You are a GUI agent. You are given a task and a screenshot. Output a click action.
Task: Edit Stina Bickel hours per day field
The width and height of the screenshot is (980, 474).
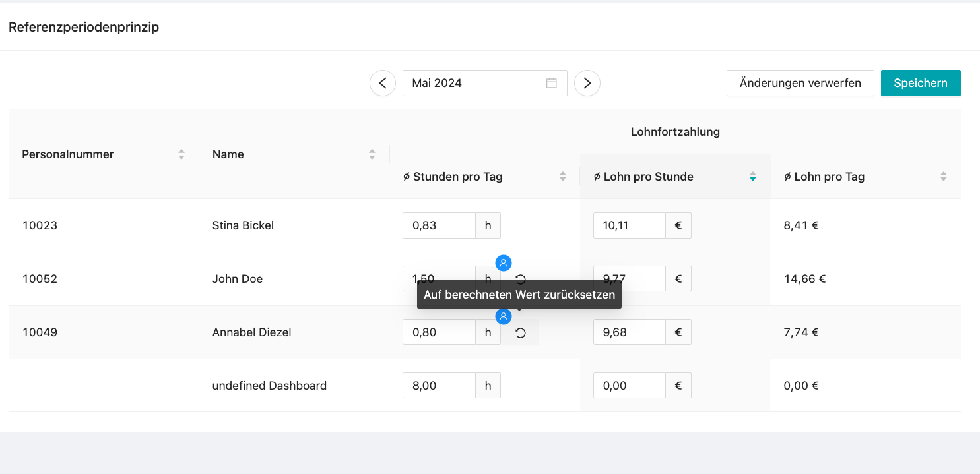click(x=439, y=225)
